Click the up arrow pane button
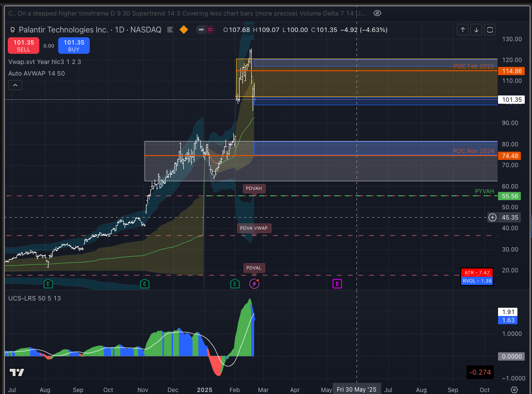 [463, 30]
